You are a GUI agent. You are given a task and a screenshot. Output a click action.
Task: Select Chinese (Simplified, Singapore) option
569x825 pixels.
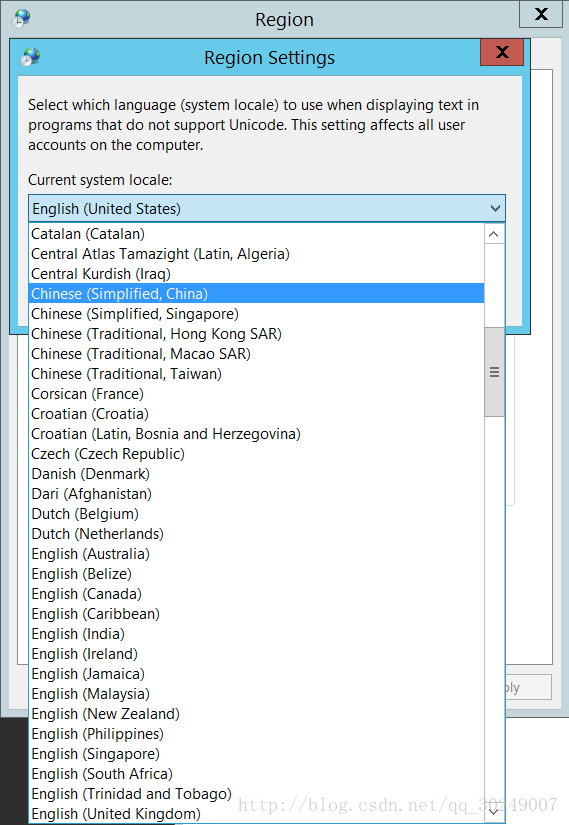pos(256,314)
